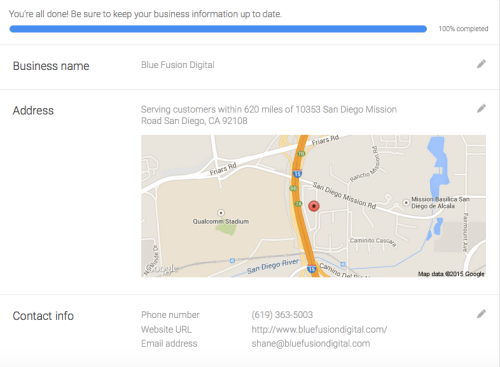
Task: Open website URL bluefusiondigital.com link
Action: 319,329
